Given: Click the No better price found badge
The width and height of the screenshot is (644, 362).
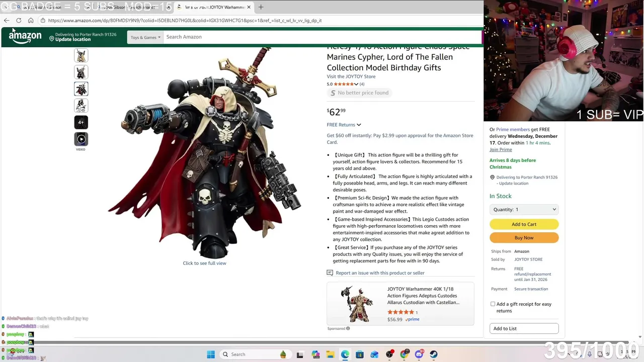Looking at the screenshot, I should tap(359, 93).
